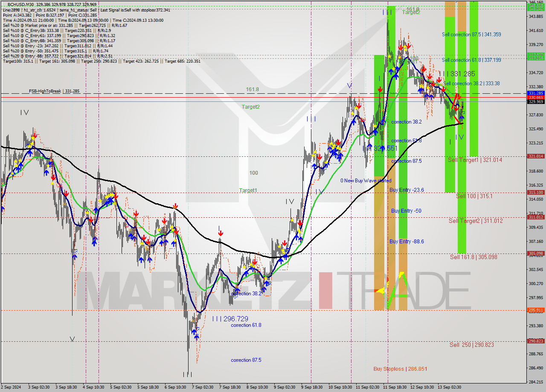The width and height of the screenshot is (546, 392).
Task: Click the green 'Target1' label
Action: tap(248, 190)
